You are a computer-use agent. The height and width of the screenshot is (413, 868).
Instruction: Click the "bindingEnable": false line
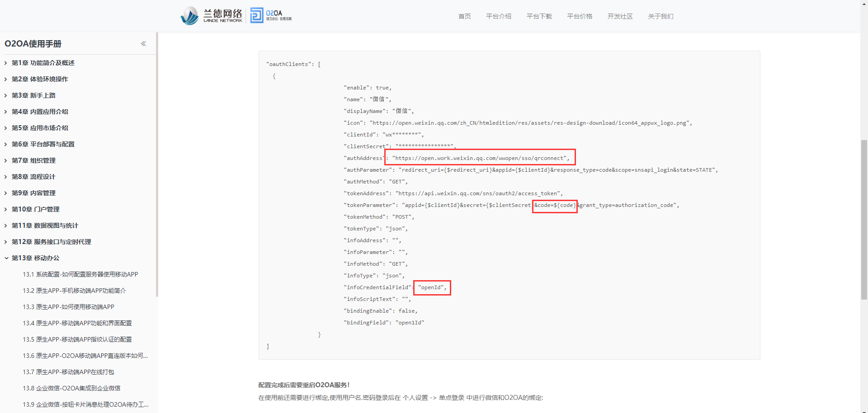381,311
